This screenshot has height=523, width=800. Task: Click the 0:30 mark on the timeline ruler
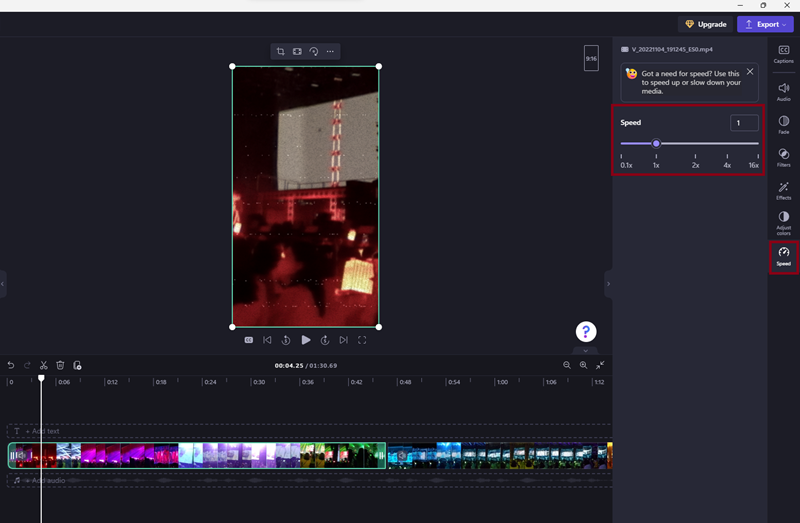(259, 382)
